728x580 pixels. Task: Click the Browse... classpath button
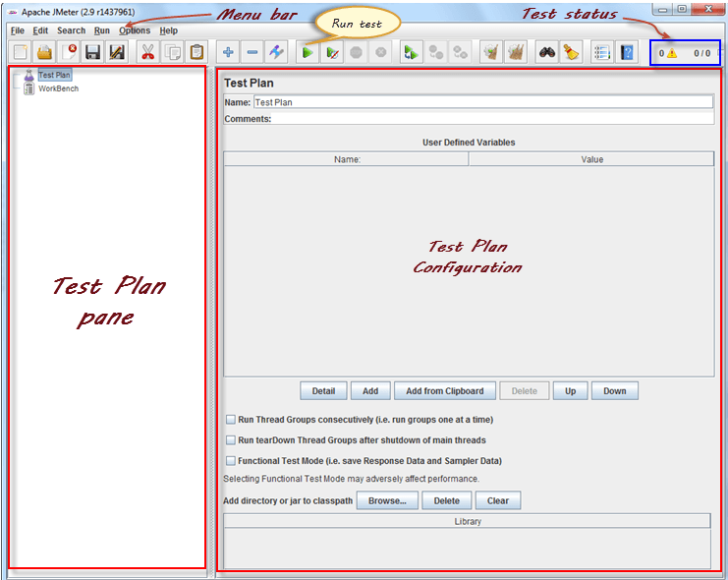pos(387,500)
